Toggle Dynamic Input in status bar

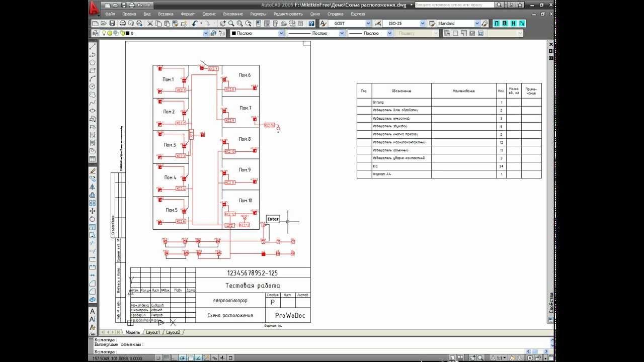tap(214, 358)
